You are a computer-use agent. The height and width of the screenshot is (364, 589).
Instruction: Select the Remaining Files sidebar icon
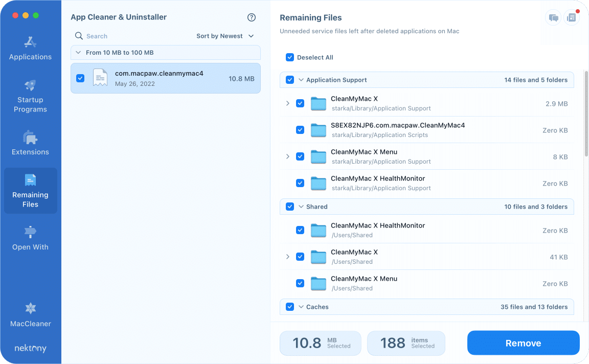pyautogui.click(x=30, y=180)
